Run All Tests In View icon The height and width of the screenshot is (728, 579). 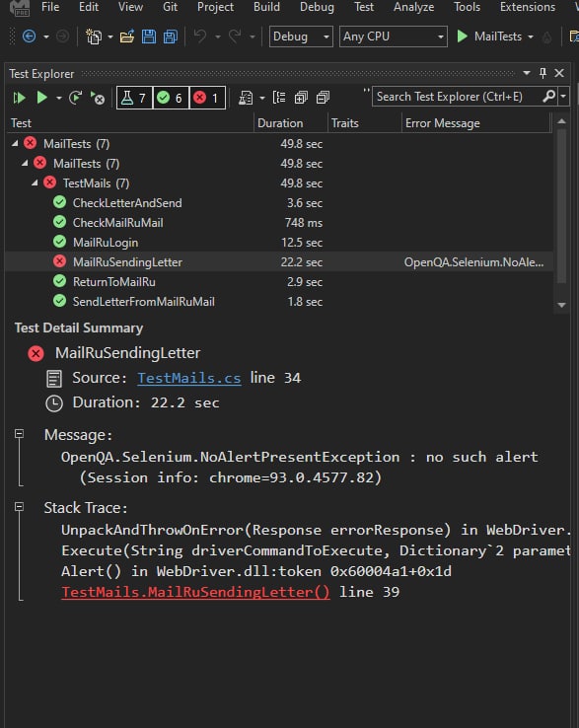point(19,98)
